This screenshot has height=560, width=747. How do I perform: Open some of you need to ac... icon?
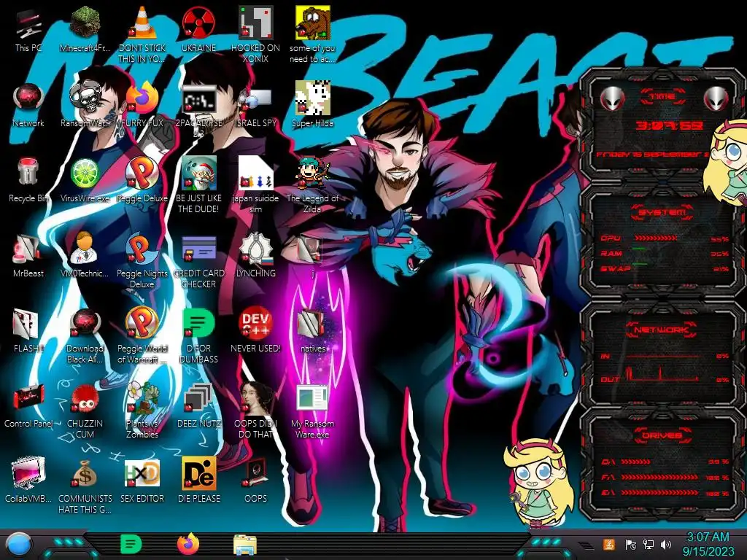click(x=312, y=23)
